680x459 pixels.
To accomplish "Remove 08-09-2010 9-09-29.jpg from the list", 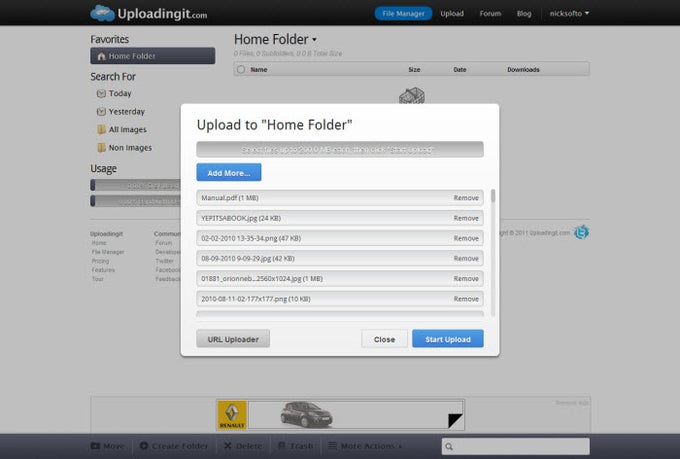I will tap(466, 259).
